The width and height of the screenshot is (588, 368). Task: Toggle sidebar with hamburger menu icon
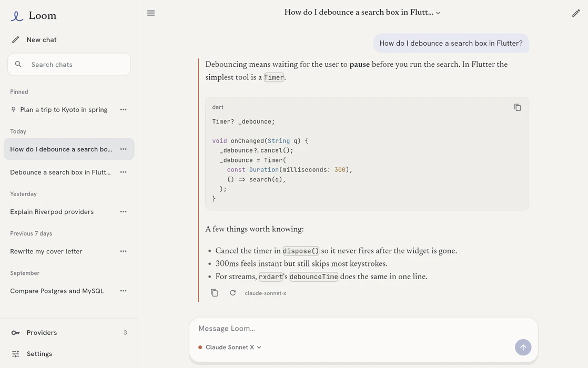click(x=151, y=13)
